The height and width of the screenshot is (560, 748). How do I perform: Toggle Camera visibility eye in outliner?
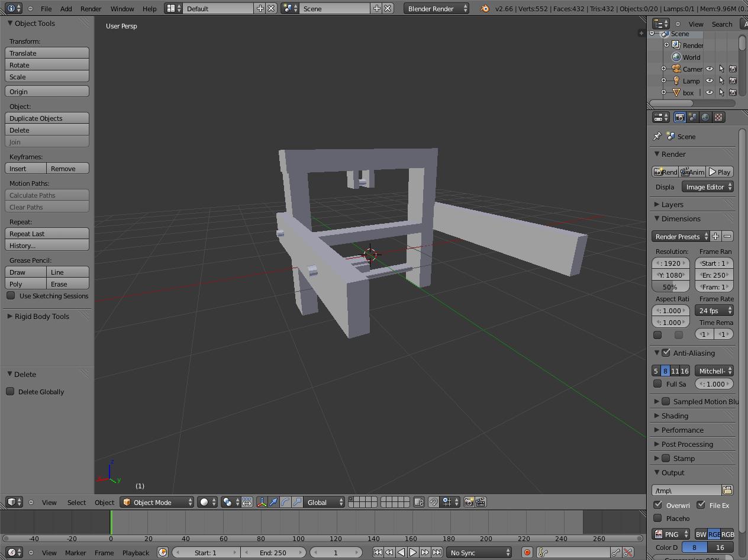tap(710, 69)
